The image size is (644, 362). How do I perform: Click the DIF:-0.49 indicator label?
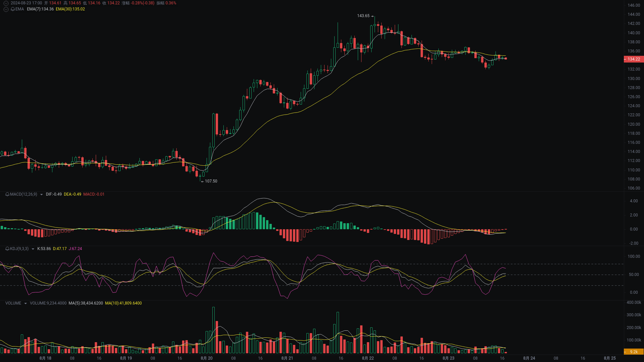click(x=54, y=194)
